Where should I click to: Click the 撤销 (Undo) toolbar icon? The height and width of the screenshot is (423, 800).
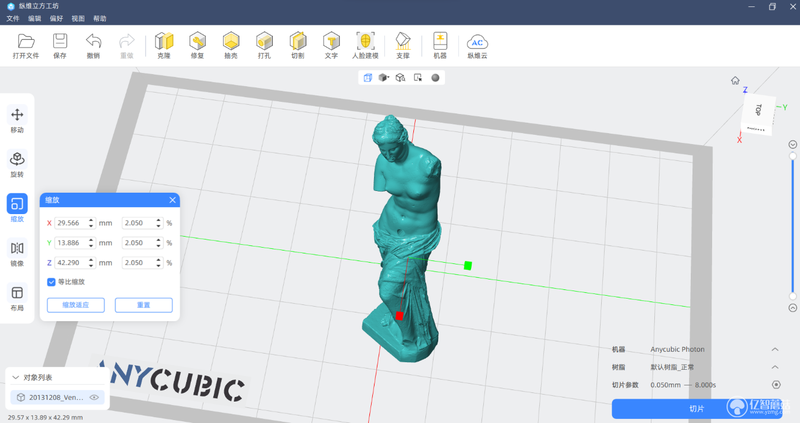click(x=93, y=45)
